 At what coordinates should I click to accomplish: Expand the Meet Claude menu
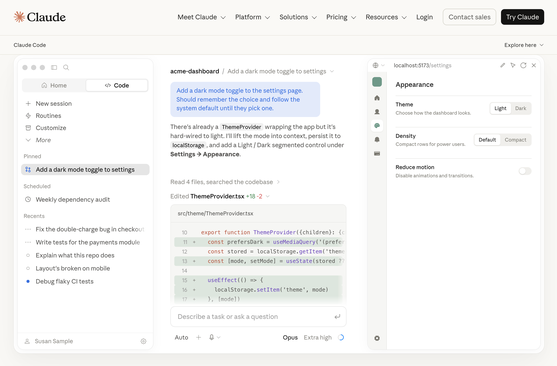pos(201,17)
